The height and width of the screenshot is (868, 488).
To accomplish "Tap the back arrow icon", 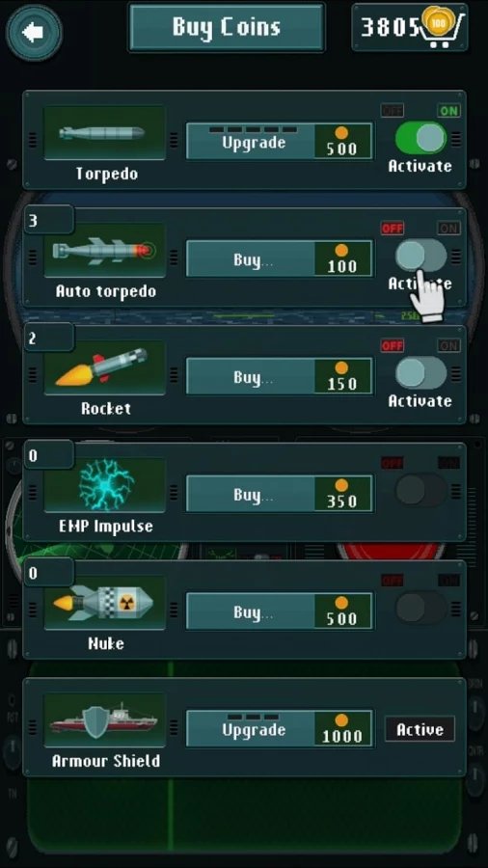I will [34, 32].
